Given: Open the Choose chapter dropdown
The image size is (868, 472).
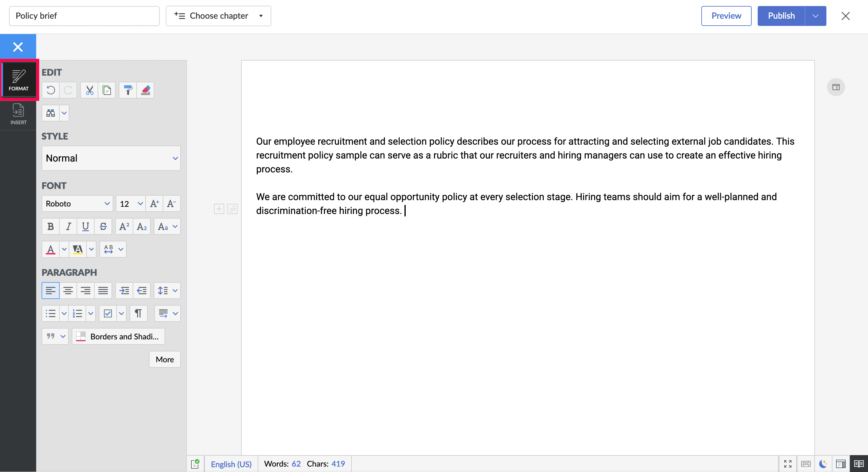Looking at the screenshot, I should (218, 16).
